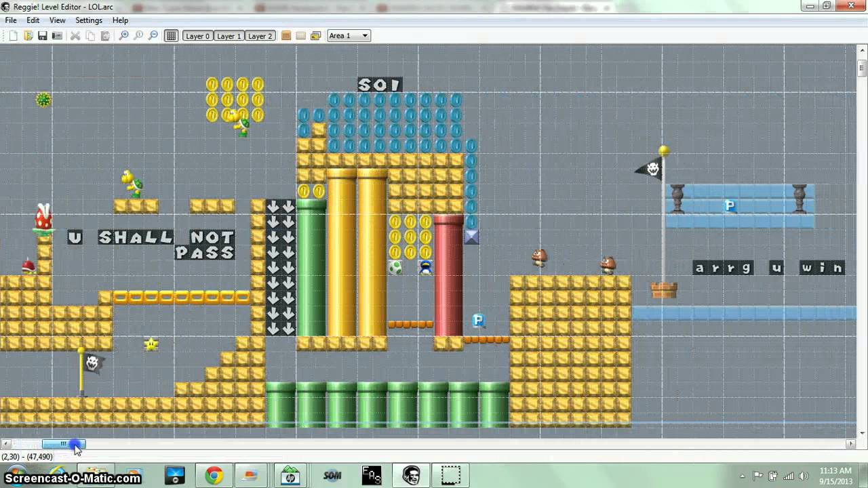The height and width of the screenshot is (488, 868).
Task: Click the vertical scrollbar up arrow
Action: click(x=862, y=51)
